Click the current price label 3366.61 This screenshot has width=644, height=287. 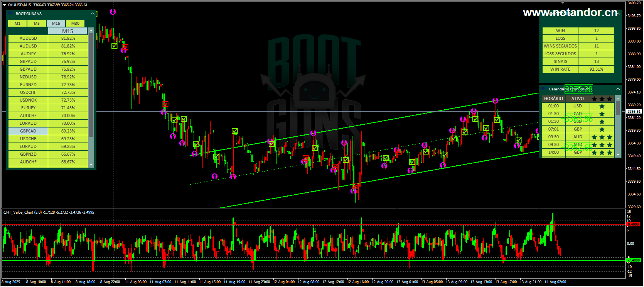634,112
